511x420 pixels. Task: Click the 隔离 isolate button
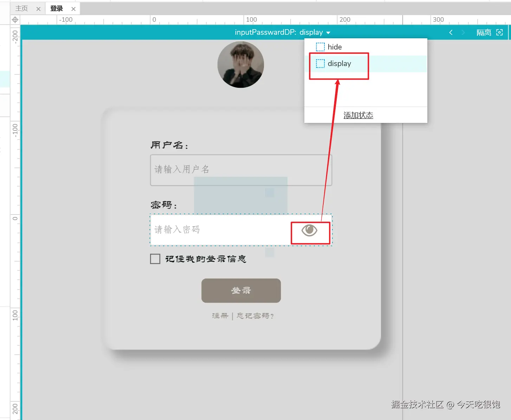pos(484,32)
